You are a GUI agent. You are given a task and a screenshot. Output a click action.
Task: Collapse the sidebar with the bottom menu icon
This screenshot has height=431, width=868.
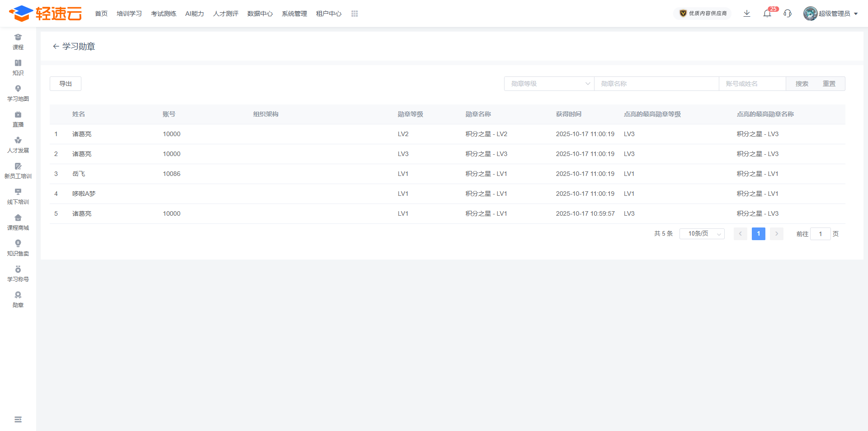pos(18,420)
